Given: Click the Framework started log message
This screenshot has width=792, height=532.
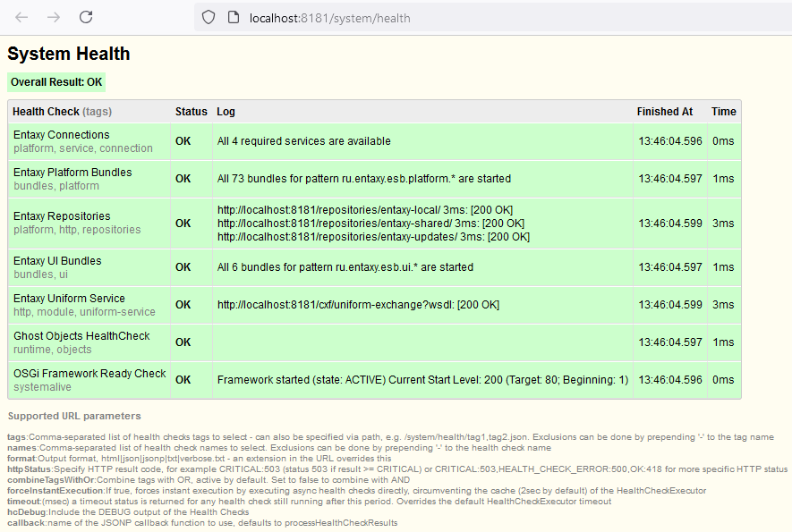Looking at the screenshot, I should coord(422,380).
